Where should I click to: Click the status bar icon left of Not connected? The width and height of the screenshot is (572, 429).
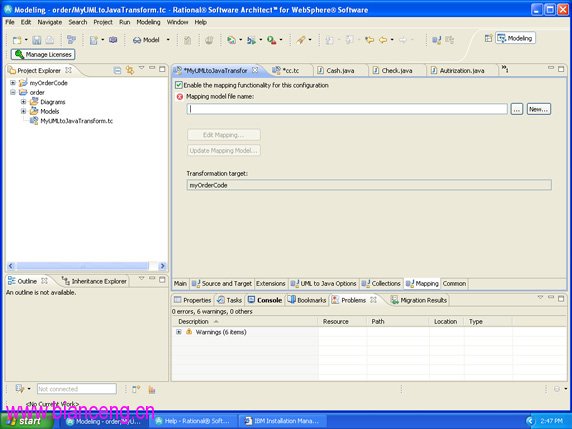point(20,389)
